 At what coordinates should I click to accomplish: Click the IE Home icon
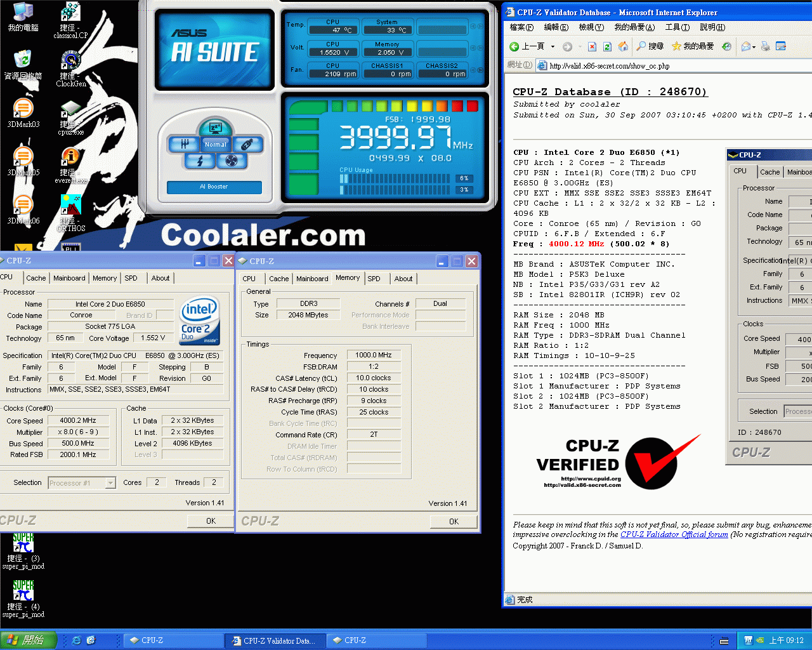(623, 46)
